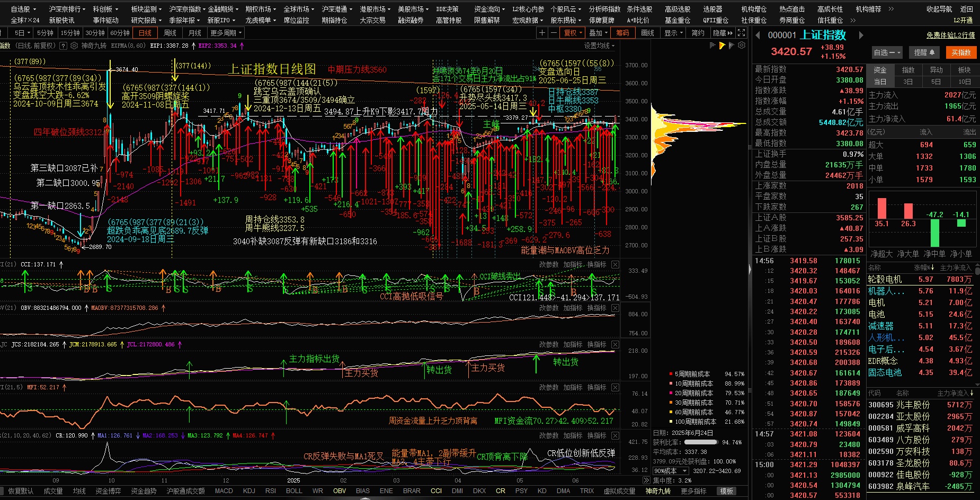Screen dimensions: 980x500
Task: Open 免费体验L2行情 link
Action: coord(950,35)
